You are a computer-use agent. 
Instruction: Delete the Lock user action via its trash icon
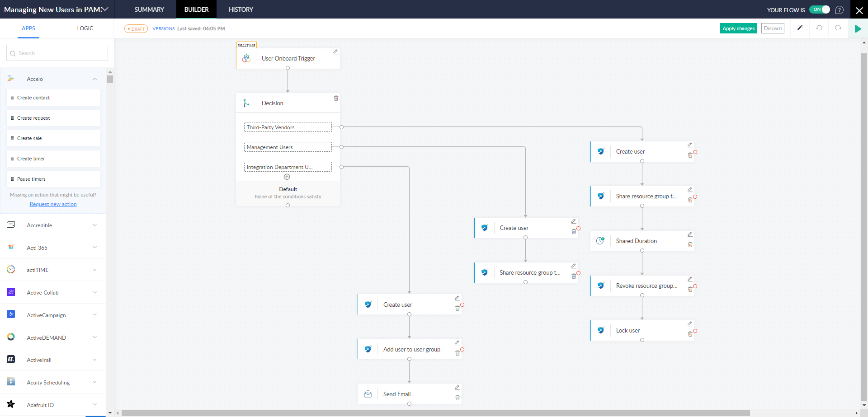click(690, 334)
